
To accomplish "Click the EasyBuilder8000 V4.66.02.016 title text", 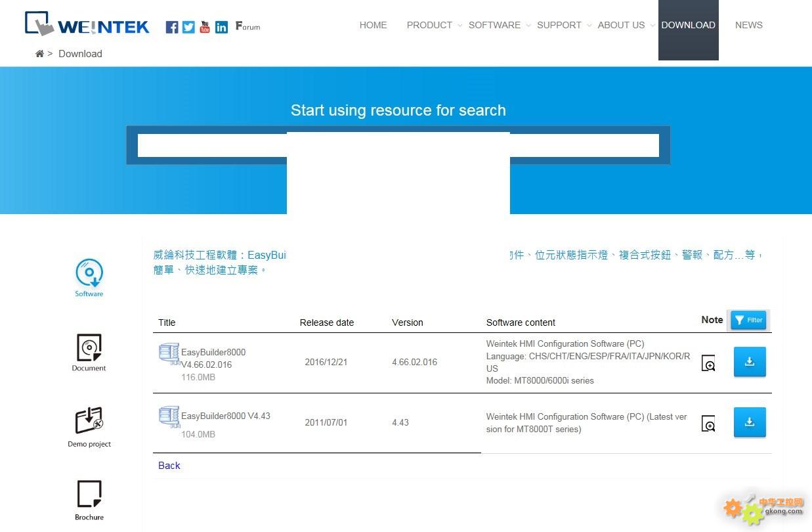I will [x=213, y=358].
